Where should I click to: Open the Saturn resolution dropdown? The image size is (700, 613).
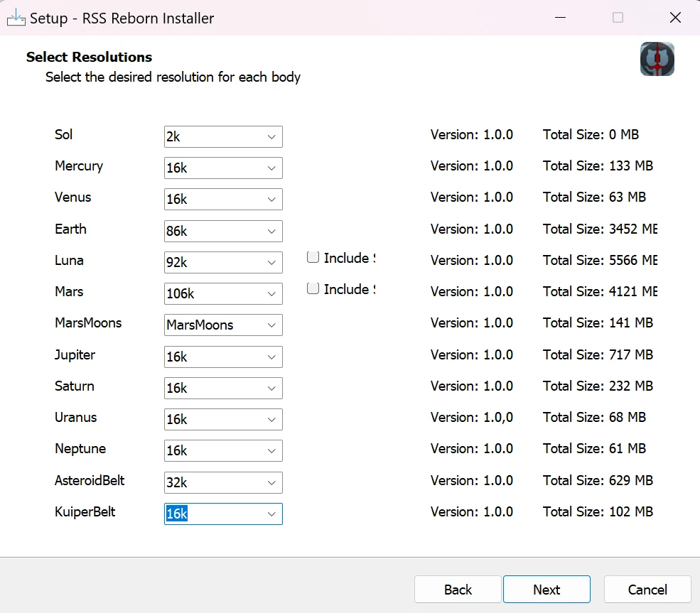(223, 388)
